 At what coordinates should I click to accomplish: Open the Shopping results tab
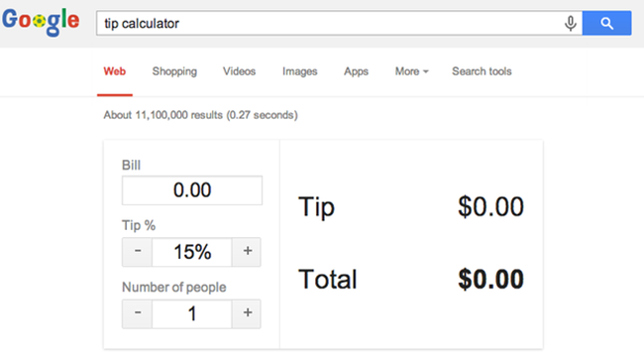(x=174, y=71)
